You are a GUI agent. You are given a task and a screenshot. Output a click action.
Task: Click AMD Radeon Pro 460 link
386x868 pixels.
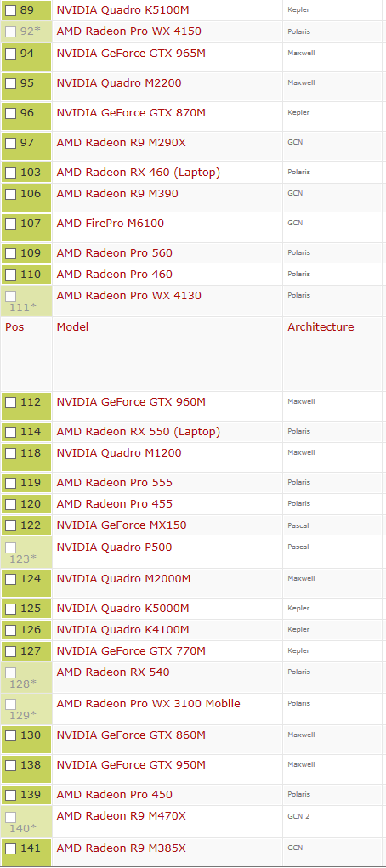[114, 274]
